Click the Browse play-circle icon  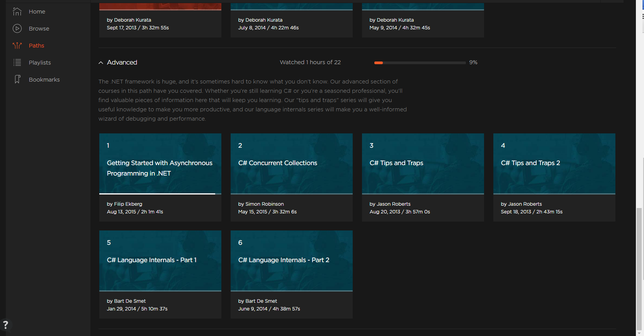[x=17, y=29]
